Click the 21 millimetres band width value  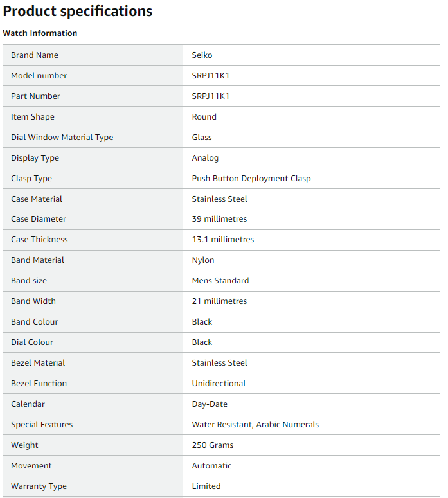pos(219,301)
